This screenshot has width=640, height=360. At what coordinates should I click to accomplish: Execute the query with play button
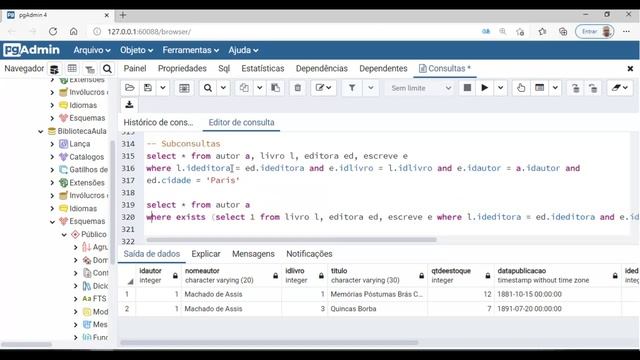coord(484,88)
